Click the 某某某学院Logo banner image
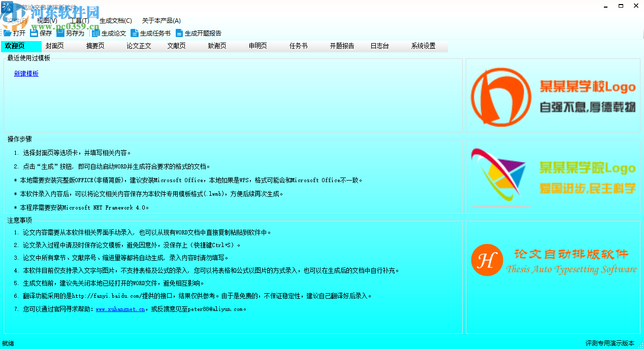Screen dimensions: 644x349 553,177
